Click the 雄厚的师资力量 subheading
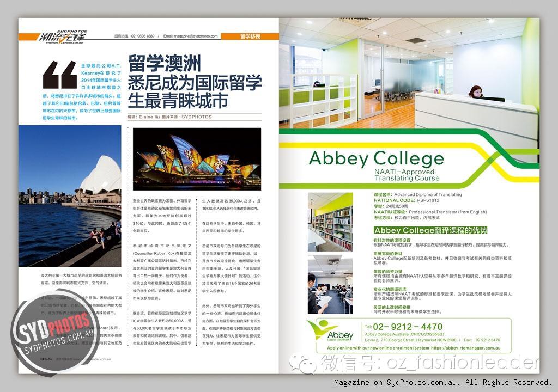 (x=388, y=272)
